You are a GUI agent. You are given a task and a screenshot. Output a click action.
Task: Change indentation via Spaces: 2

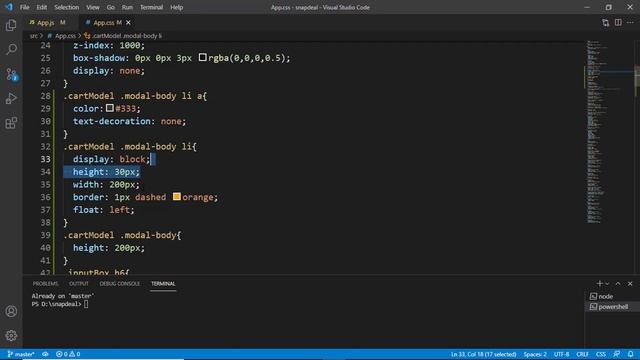tap(535, 354)
